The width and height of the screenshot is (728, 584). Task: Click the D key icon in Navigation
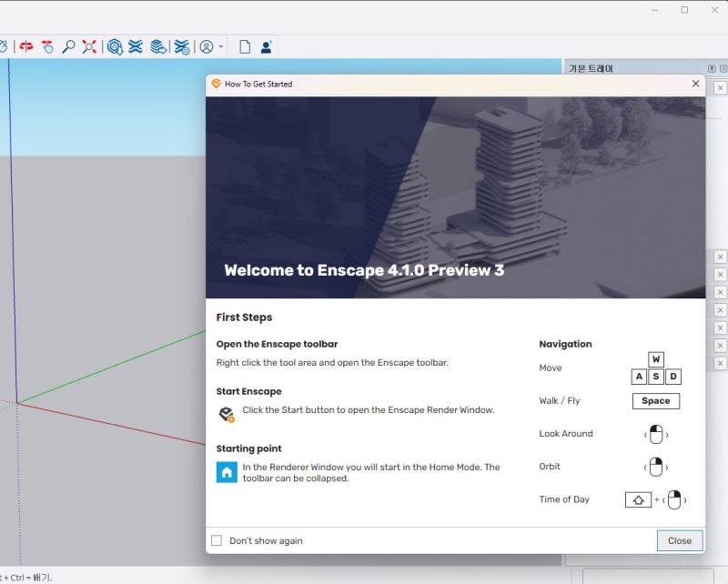pos(673,377)
